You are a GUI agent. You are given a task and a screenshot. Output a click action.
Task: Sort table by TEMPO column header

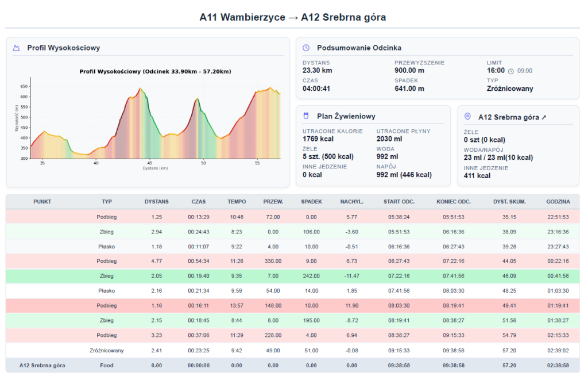pyautogui.click(x=237, y=202)
